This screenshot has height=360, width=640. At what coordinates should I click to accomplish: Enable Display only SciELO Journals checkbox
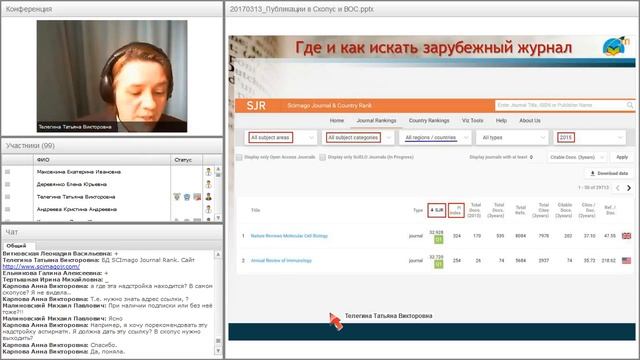[x=322, y=157]
